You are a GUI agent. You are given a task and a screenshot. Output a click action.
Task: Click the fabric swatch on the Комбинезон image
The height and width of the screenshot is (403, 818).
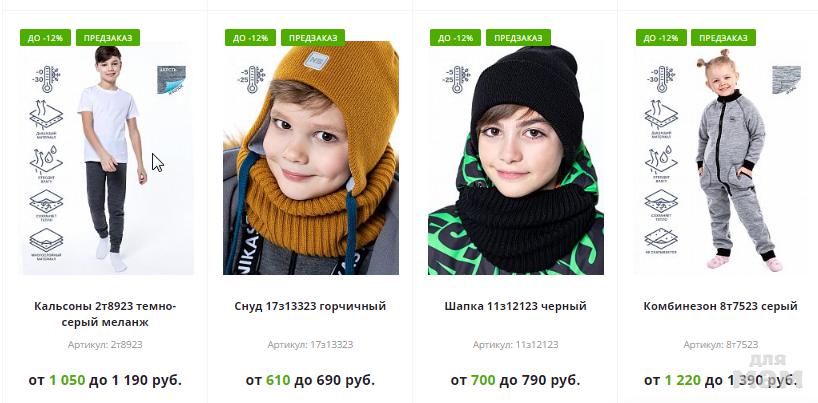[786, 80]
